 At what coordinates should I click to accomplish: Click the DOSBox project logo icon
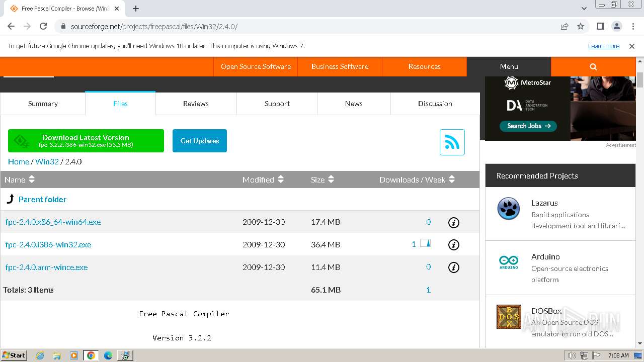coord(509,317)
